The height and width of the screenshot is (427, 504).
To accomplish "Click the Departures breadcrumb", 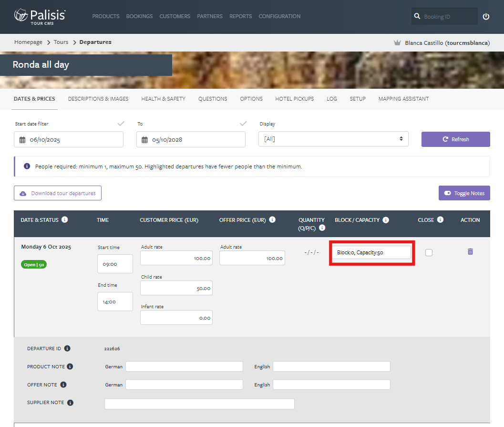I will [95, 42].
